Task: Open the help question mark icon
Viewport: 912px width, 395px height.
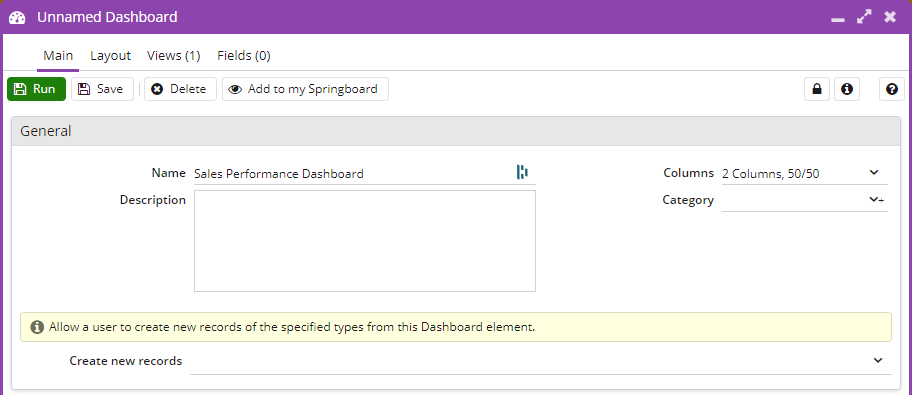Action: pyautogui.click(x=892, y=89)
